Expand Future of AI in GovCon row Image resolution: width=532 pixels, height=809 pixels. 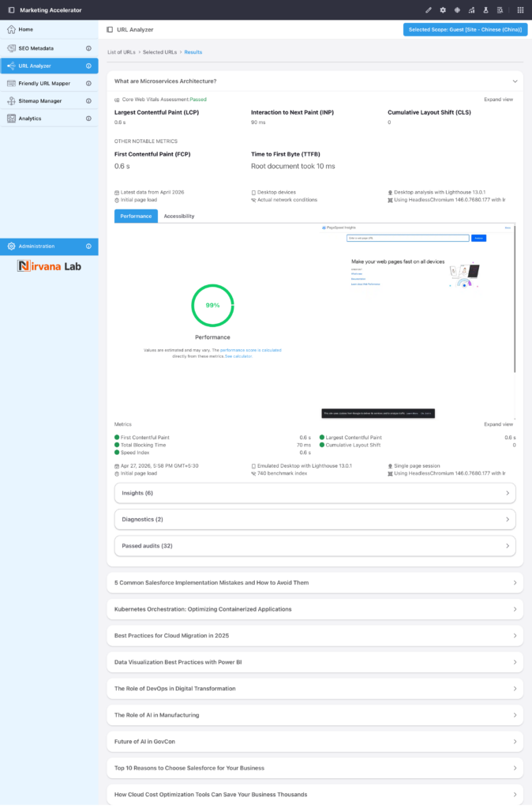(315, 741)
